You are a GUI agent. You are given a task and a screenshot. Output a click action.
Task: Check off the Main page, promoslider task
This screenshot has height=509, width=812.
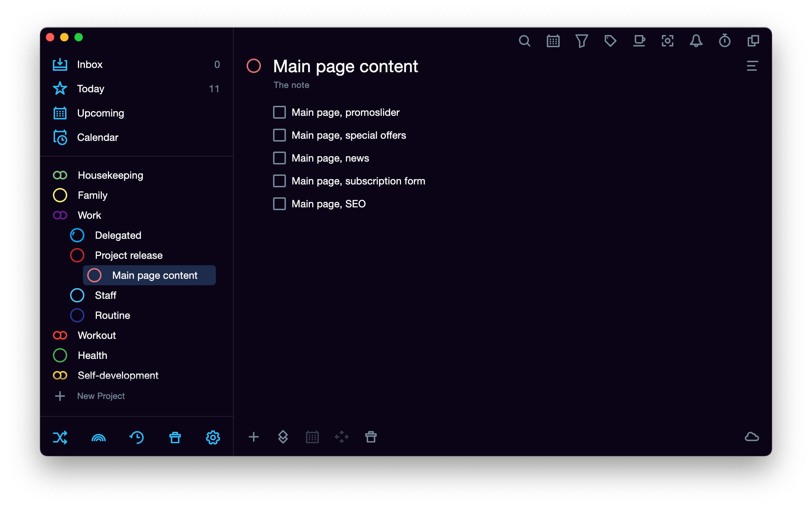click(x=279, y=112)
